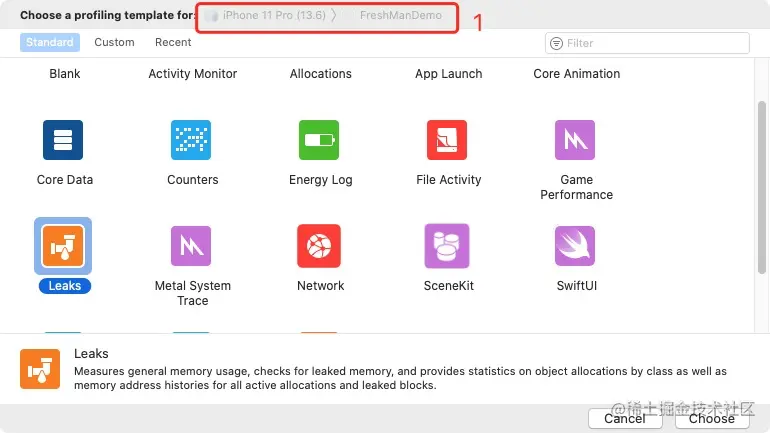The height and width of the screenshot is (433, 770).
Task: Click the filter options icon in search field
Action: pos(556,43)
